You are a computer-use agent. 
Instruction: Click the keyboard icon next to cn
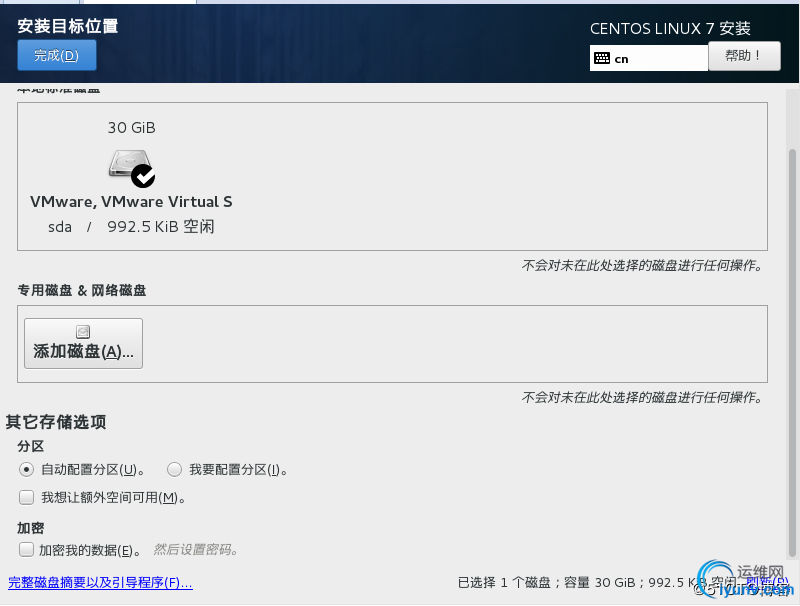click(x=602, y=58)
